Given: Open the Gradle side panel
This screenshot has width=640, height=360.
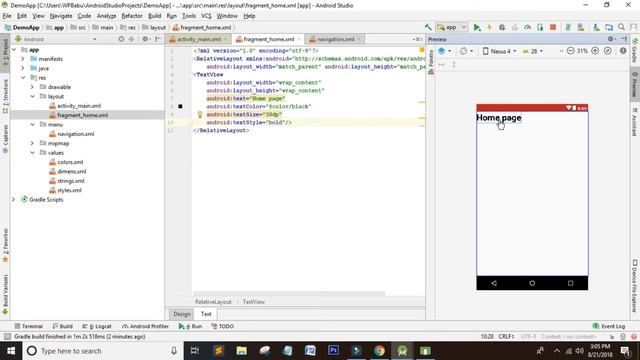Looking at the screenshot, I should (x=635, y=50).
